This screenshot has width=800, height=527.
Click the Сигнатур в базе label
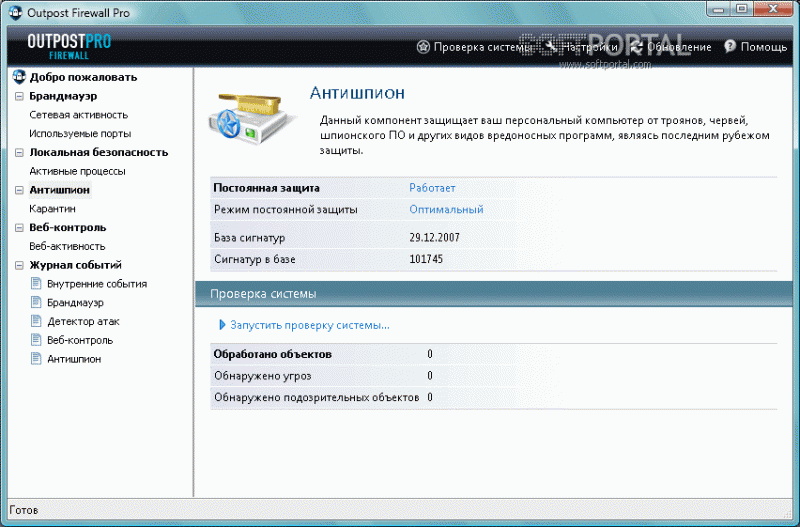[x=255, y=259]
